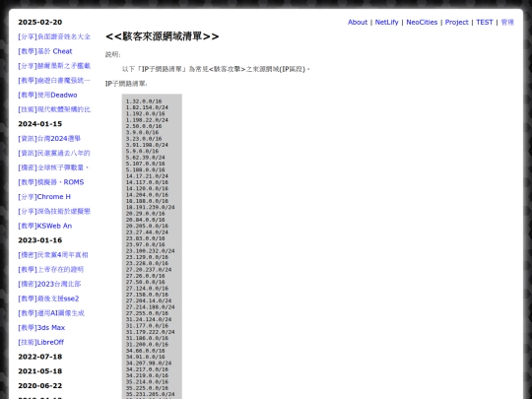Expand the 2022-07-18 date section
This screenshot has width=532, height=399.
[x=40, y=357]
